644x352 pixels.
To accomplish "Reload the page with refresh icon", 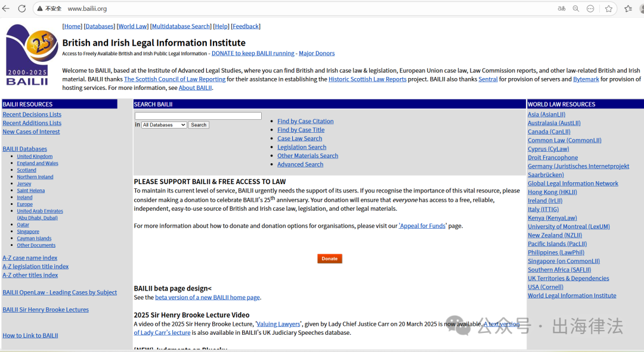I will [x=22, y=8].
